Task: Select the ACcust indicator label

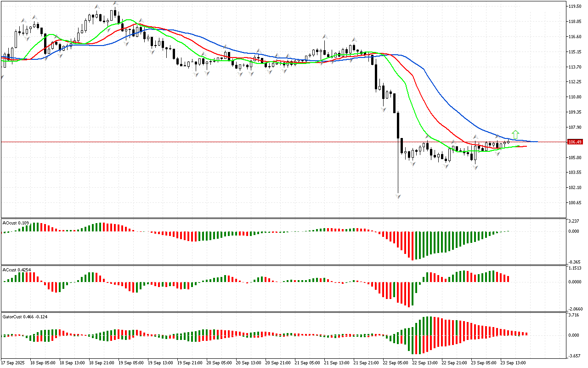Action: 17,270
